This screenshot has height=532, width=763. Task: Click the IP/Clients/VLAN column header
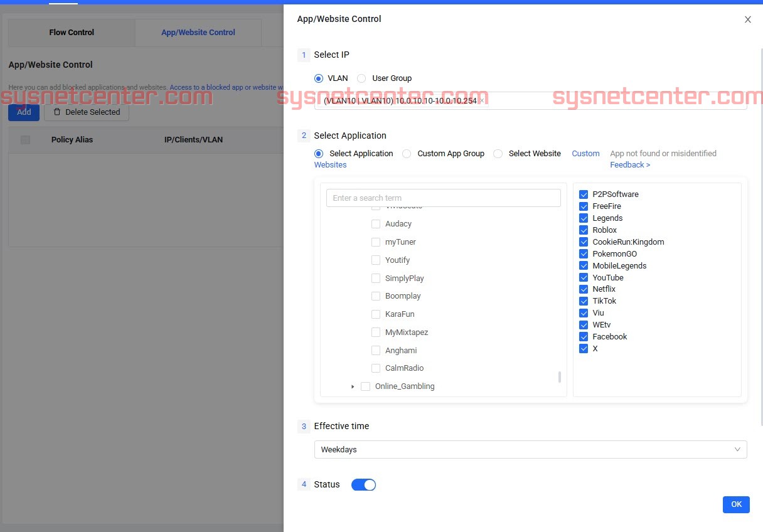193,140
